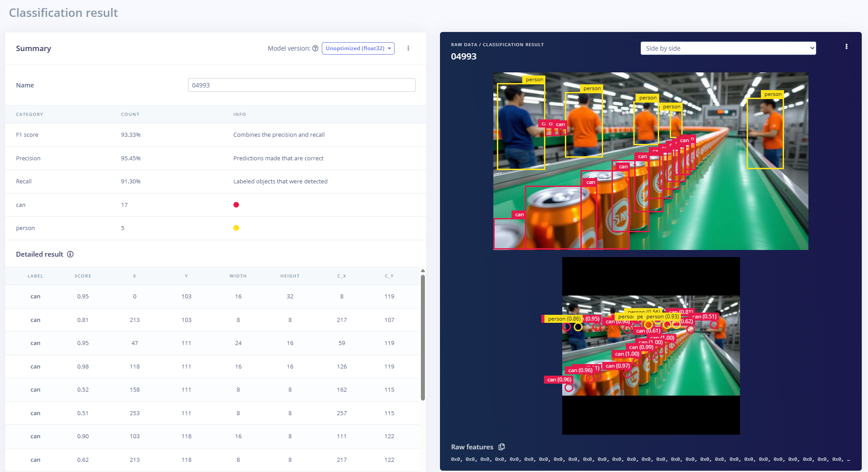The width and height of the screenshot is (868, 472).
Task: Click the C_X column header
Action: 342,276
